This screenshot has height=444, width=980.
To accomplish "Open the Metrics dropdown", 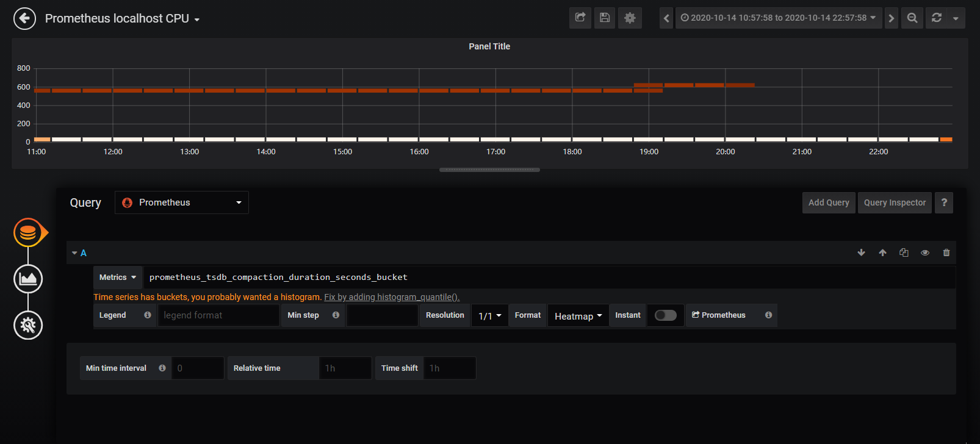I will 118,277.
